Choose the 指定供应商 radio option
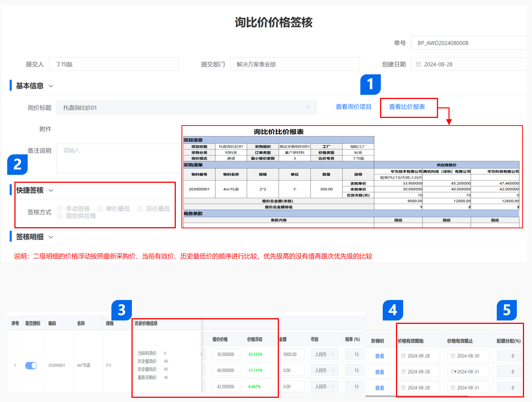 pos(60,216)
